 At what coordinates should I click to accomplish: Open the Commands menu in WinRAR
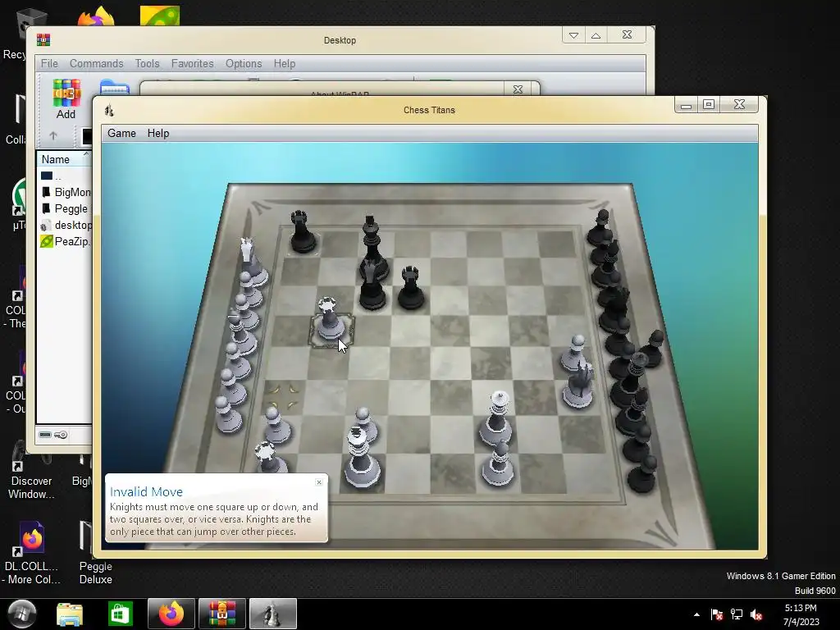tap(97, 64)
